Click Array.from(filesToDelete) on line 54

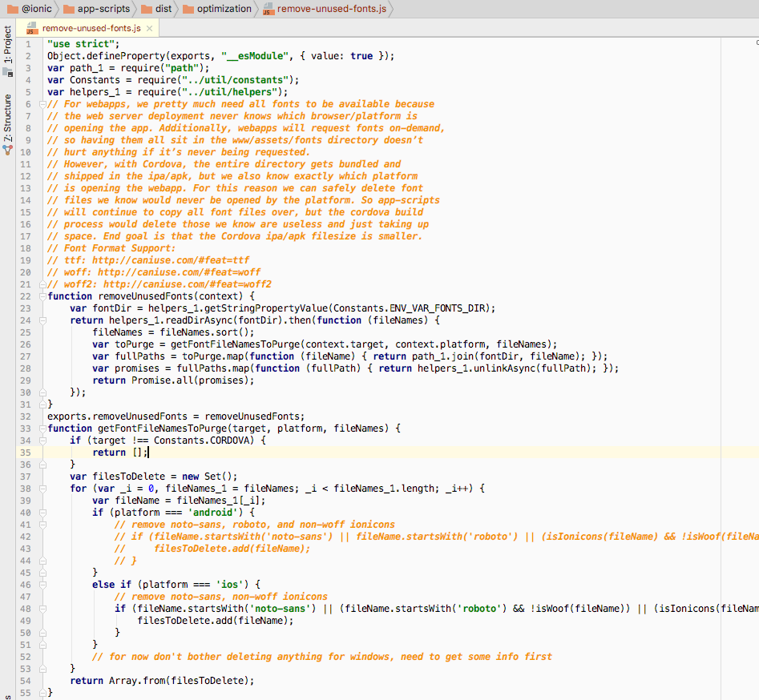click(x=179, y=681)
